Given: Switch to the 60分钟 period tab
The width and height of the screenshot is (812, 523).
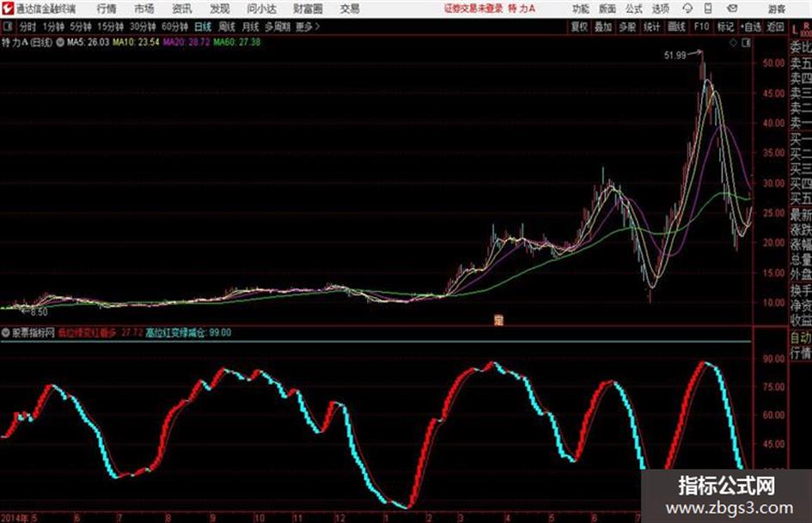Looking at the screenshot, I should (175, 27).
